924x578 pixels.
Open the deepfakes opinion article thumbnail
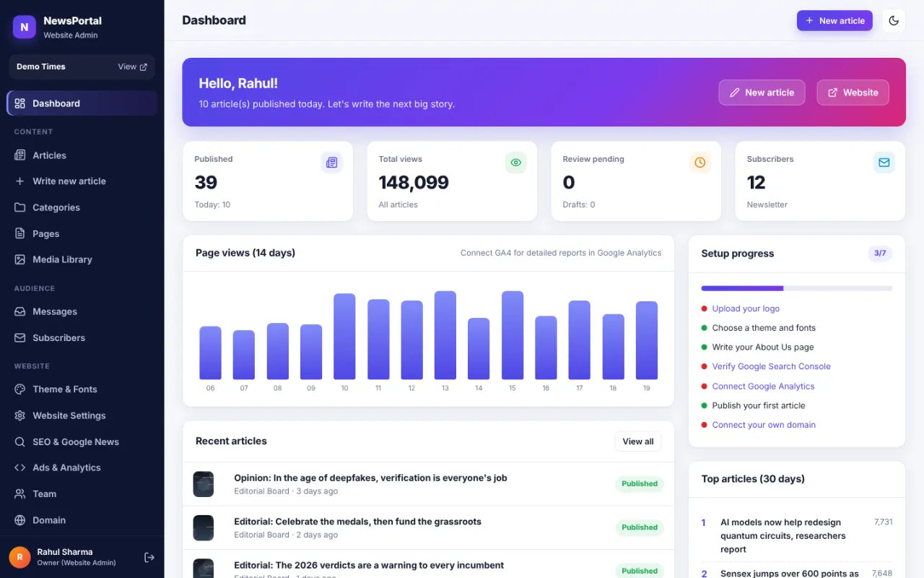[x=204, y=484]
